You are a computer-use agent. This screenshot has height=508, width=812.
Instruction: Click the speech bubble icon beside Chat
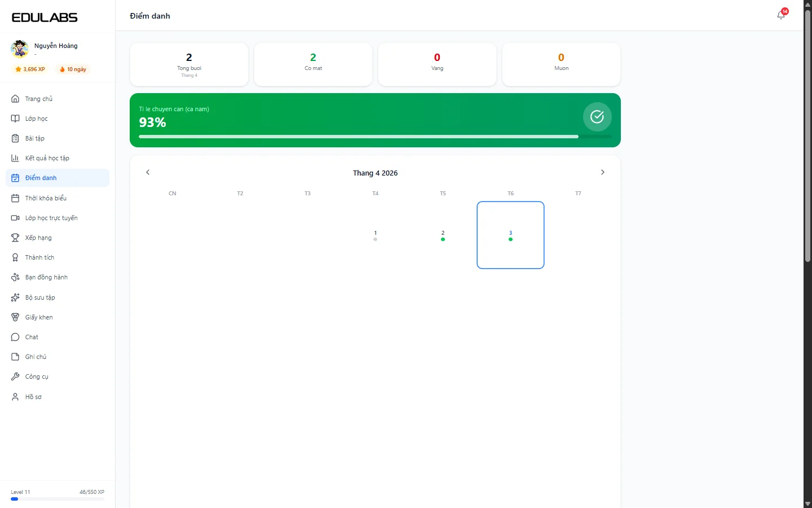point(15,337)
